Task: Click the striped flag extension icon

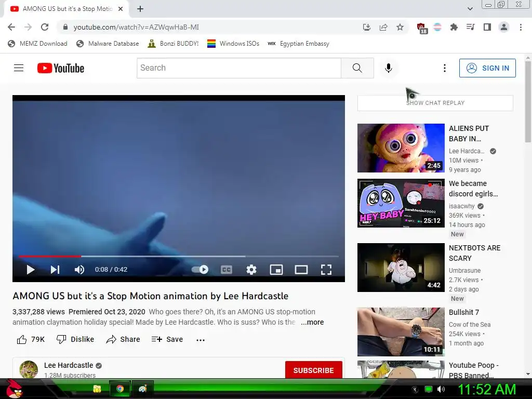Action: pyautogui.click(x=437, y=27)
